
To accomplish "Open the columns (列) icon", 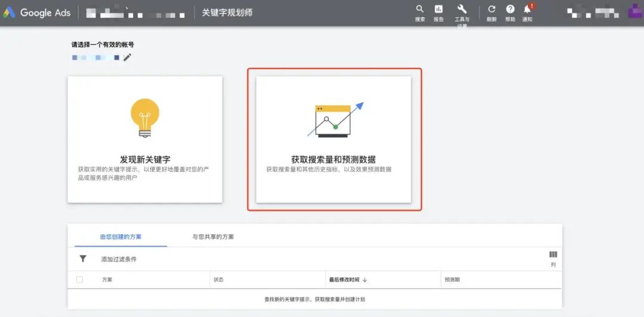I will click(553, 254).
